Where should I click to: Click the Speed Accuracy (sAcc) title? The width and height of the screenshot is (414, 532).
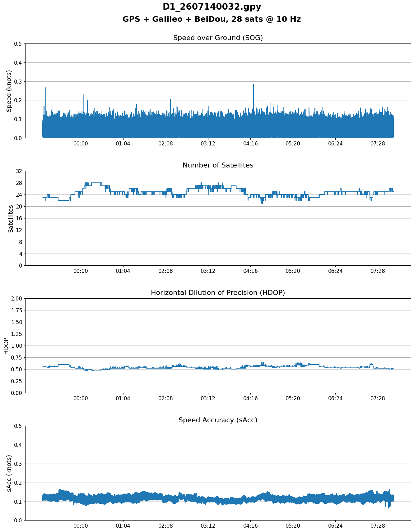[x=218, y=420]
